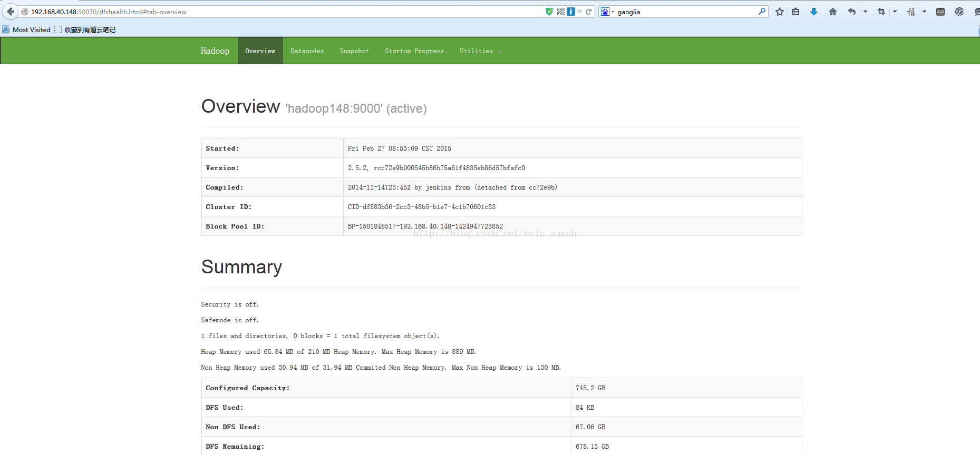The height and width of the screenshot is (455, 980).
Task: Click the green shield security icon
Action: pyautogui.click(x=549, y=12)
